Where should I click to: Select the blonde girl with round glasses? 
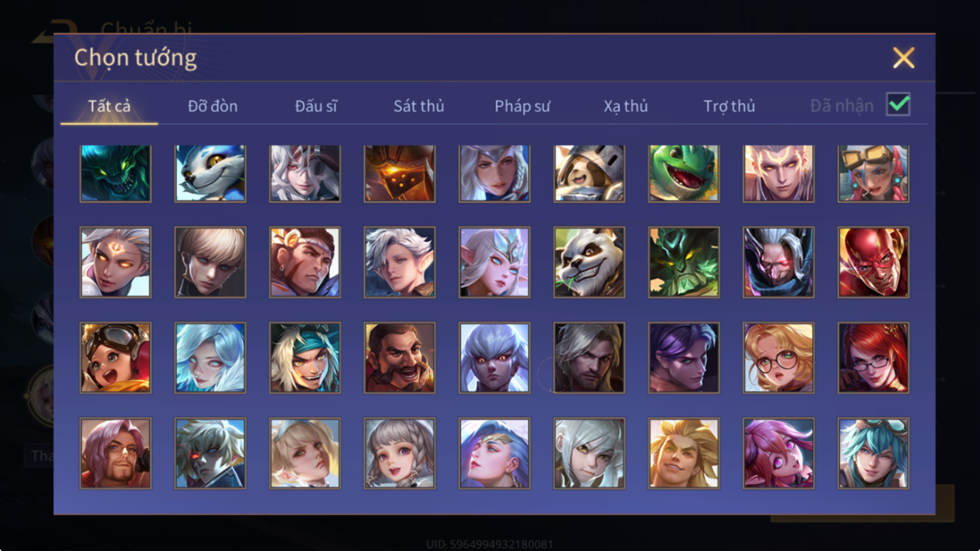pyautogui.click(x=778, y=358)
